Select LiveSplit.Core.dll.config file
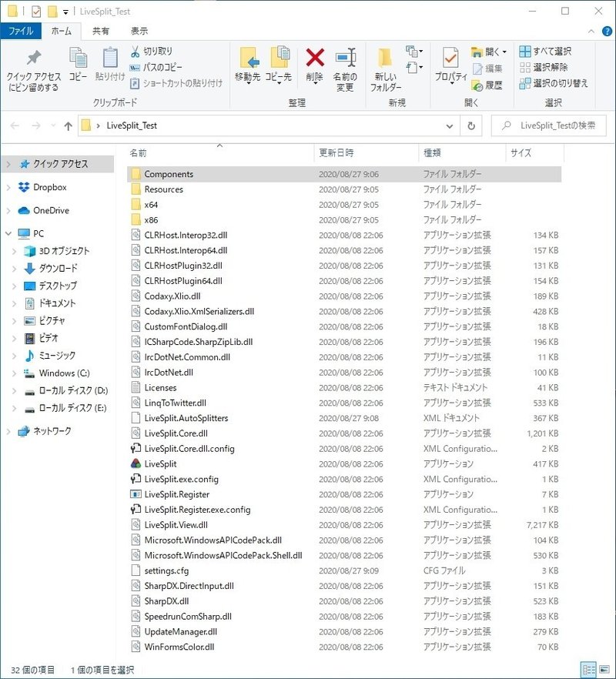Screen dimensions: 616x679 pos(344,449)
